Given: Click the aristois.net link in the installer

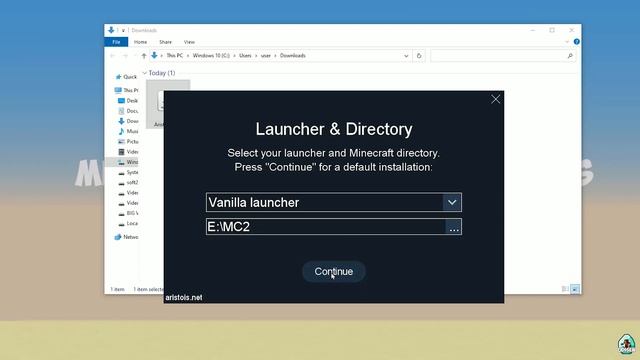Looking at the screenshot, I should (x=184, y=298).
